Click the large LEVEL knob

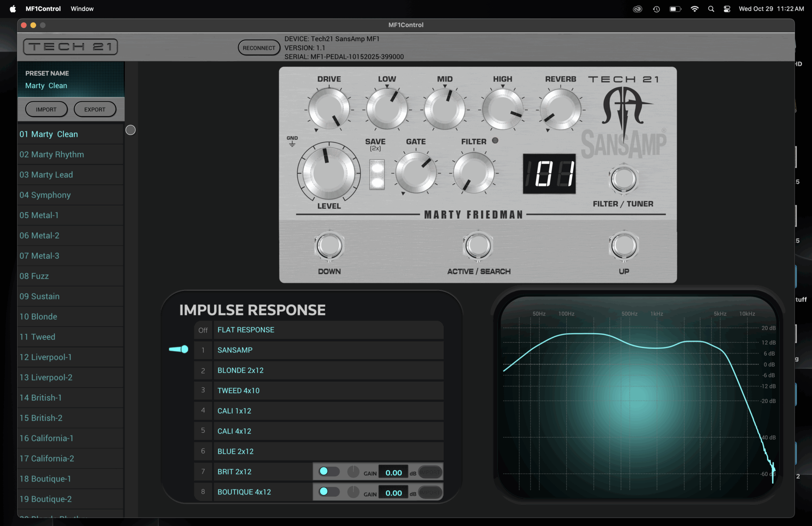click(328, 173)
